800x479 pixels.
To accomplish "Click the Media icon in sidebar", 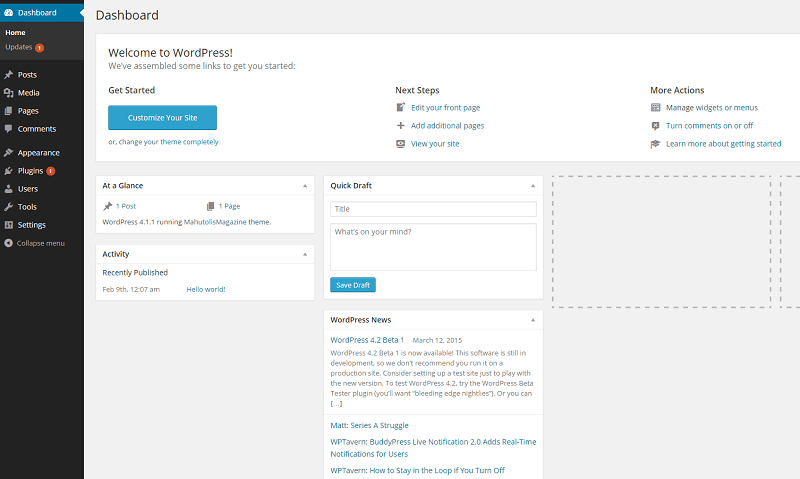I will (x=8, y=93).
